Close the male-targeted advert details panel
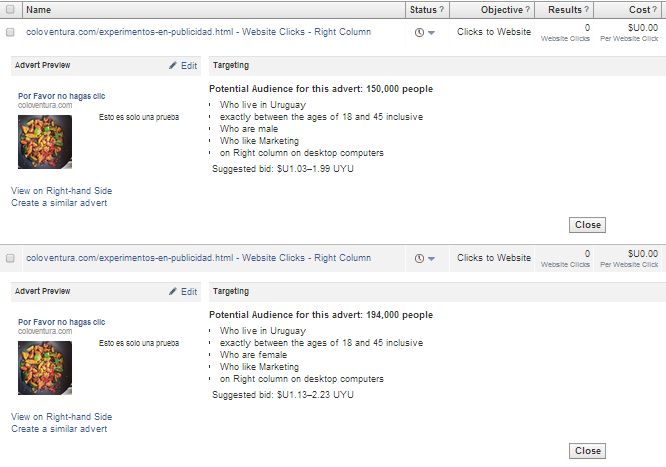The width and height of the screenshot is (666, 467). click(588, 225)
